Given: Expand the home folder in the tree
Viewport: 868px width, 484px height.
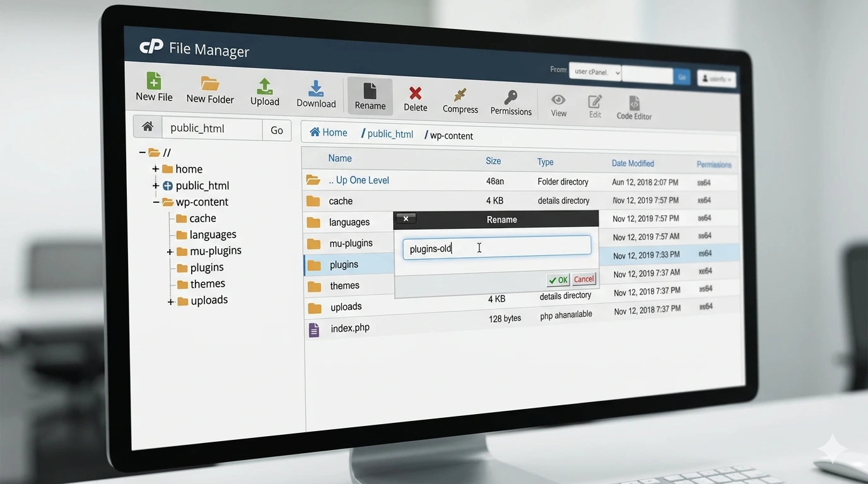Looking at the screenshot, I should (155, 169).
